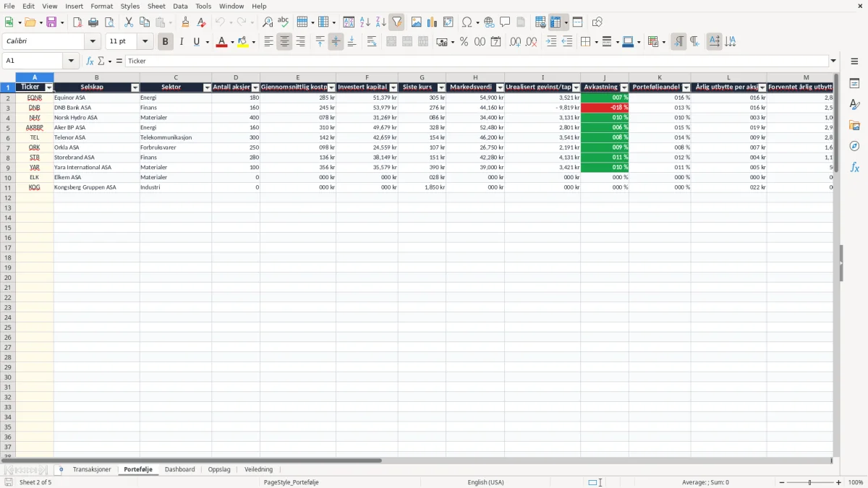This screenshot has width=868, height=488.
Task: Click the Sort Descending icon
Action: pyautogui.click(x=381, y=22)
